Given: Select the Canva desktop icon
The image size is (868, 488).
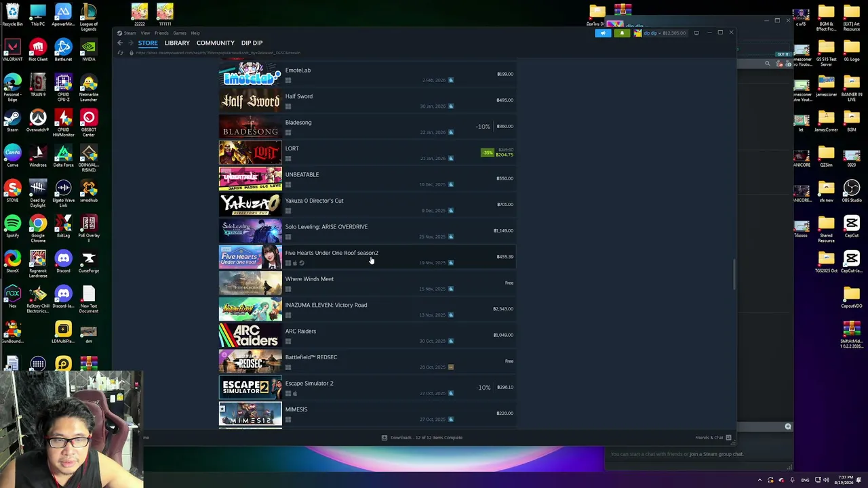Looking at the screenshot, I should (12, 157).
